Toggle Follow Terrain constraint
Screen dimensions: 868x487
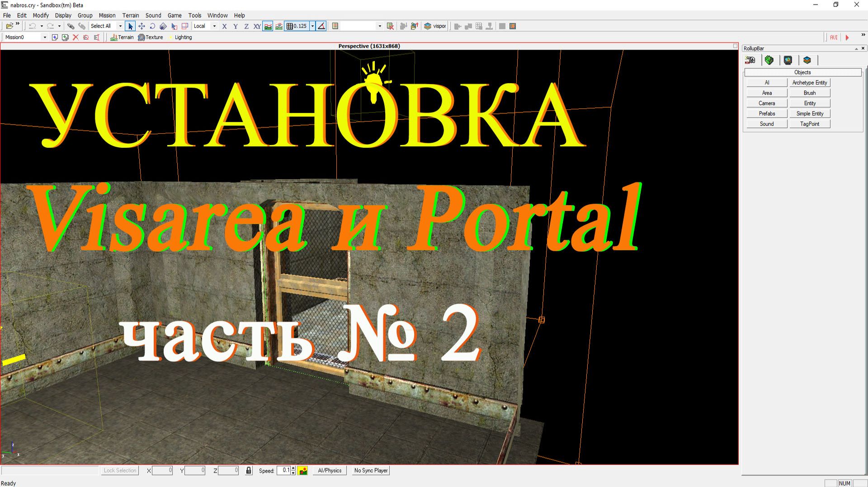coord(268,26)
